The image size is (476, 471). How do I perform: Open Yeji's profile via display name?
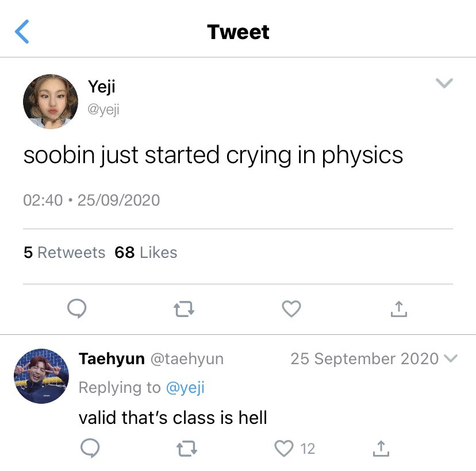[101, 87]
